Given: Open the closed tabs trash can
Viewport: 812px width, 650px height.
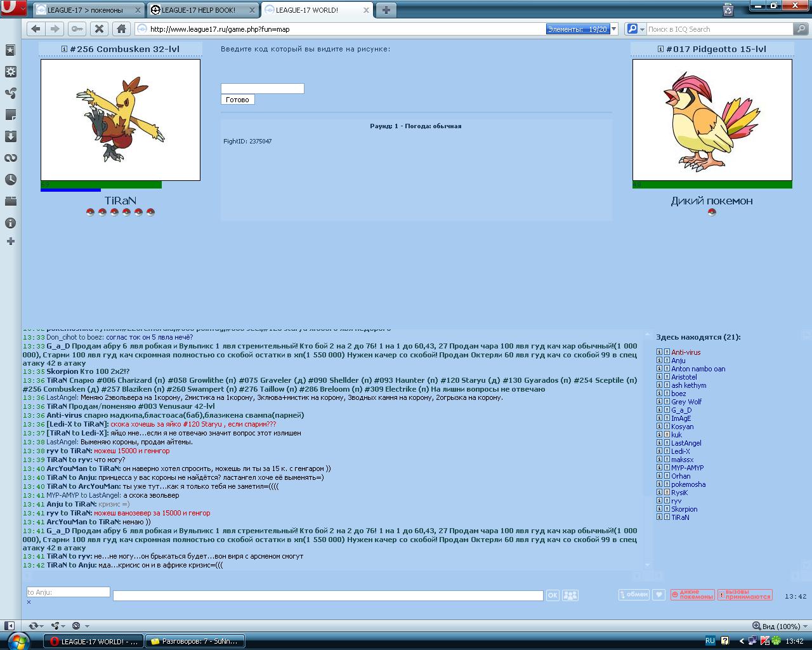Looking at the screenshot, I should 728,10.
